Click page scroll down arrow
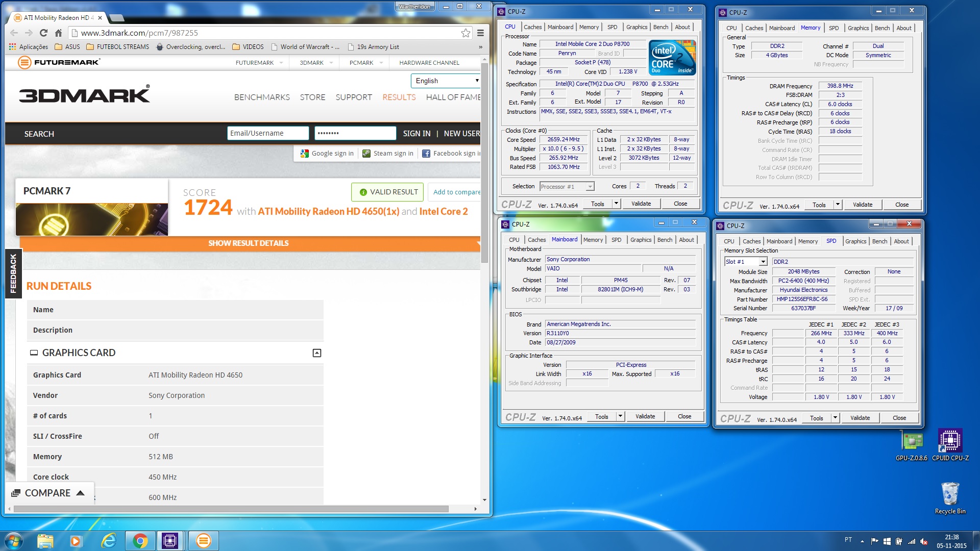Image resolution: width=980 pixels, height=551 pixels. click(484, 500)
